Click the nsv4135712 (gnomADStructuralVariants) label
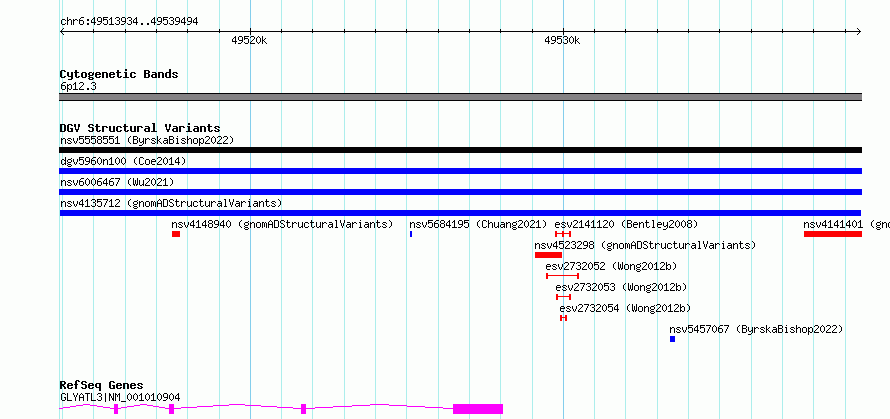This screenshot has width=890, height=419. click(171, 203)
